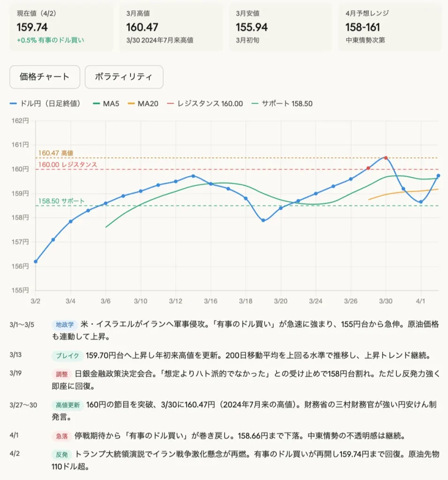Click the red 3/30 peak data point
This screenshot has height=480, width=448.
[386, 157]
